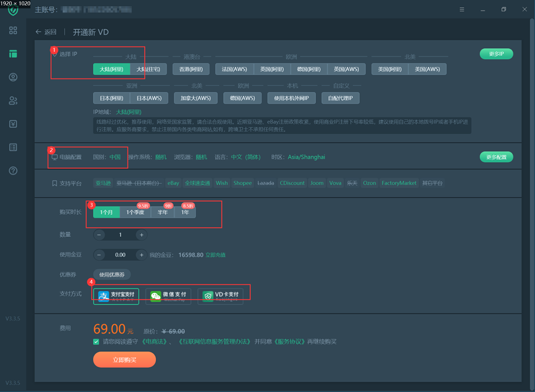535x392 pixels.
Task: Select 美国(阿里) IP option
Action: click(x=390, y=69)
